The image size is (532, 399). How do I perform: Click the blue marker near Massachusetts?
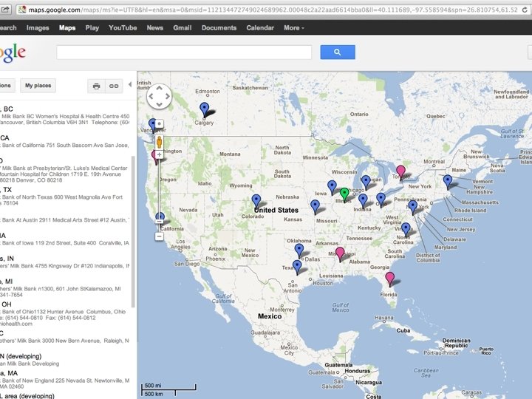448,182
